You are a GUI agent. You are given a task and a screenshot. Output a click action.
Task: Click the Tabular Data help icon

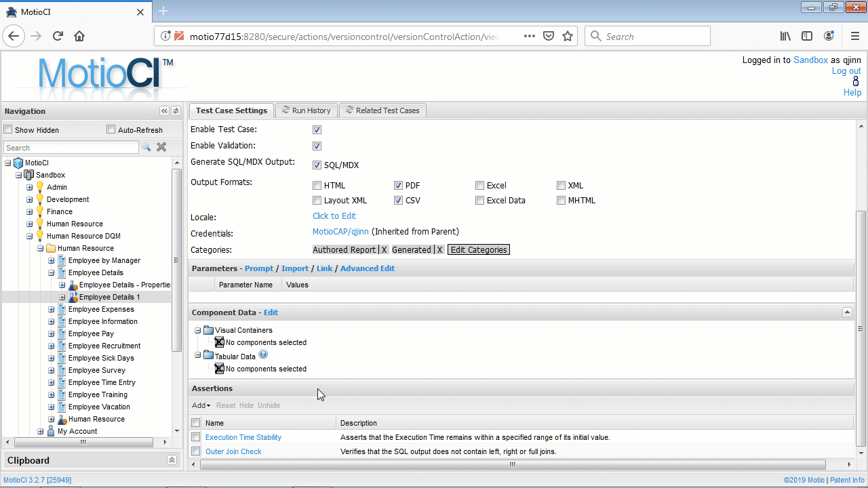[x=263, y=354]
